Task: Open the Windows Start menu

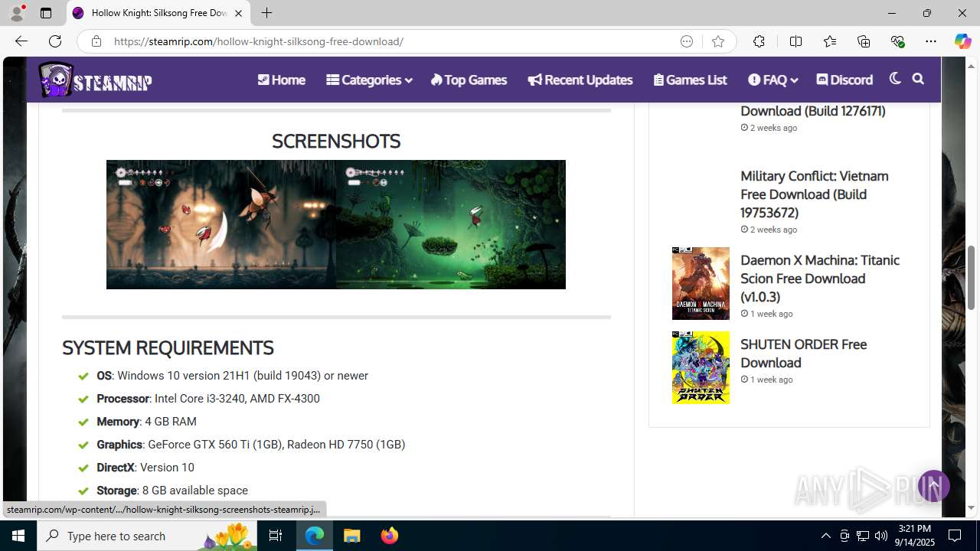Action: coord(18,536)
